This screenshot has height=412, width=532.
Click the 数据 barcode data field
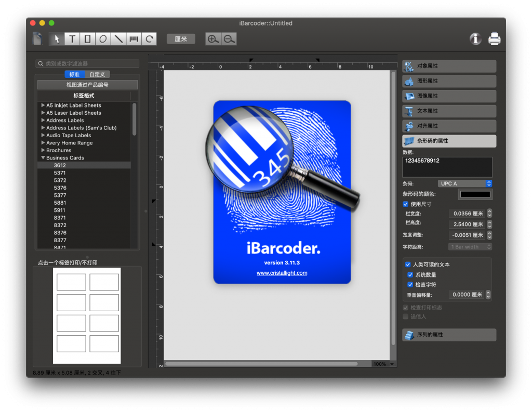coord(447,167)
